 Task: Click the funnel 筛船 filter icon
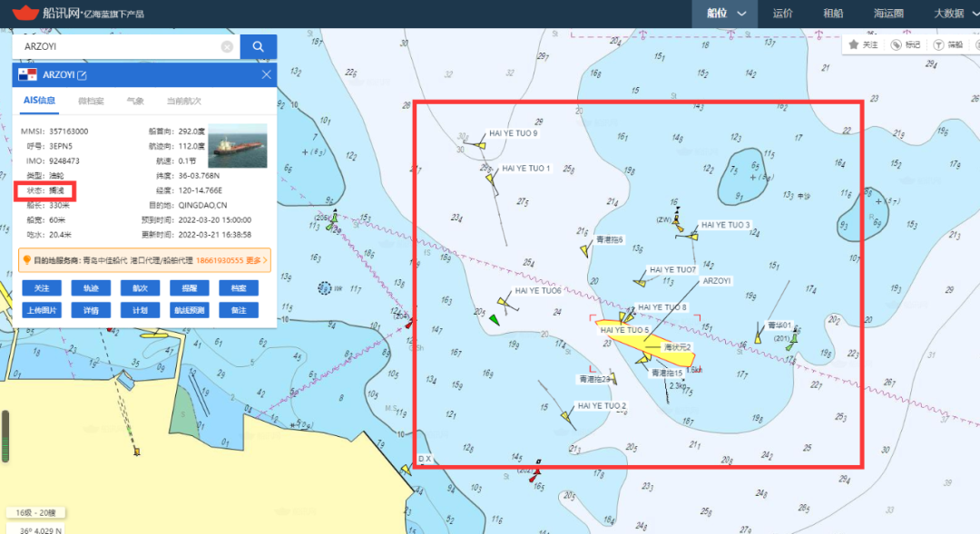click(938, 45)
